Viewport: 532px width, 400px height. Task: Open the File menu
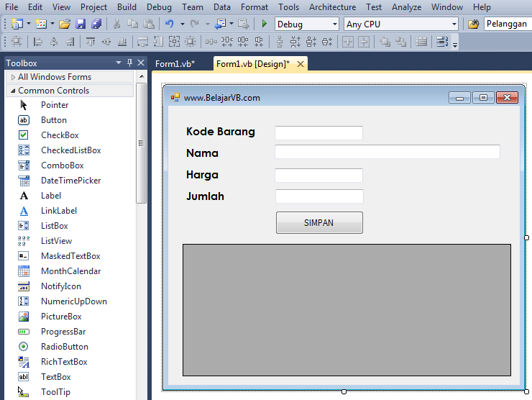point(12,6)
